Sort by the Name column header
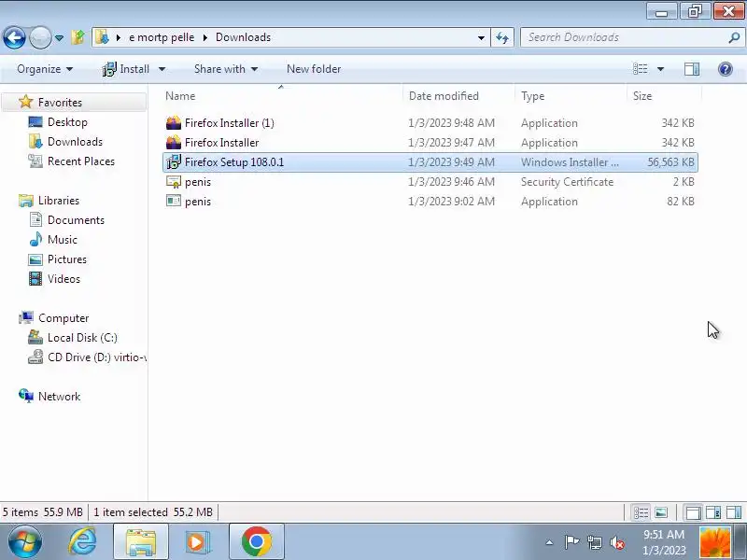The height and width of the screenshot is (560, 747). point(282,96)
